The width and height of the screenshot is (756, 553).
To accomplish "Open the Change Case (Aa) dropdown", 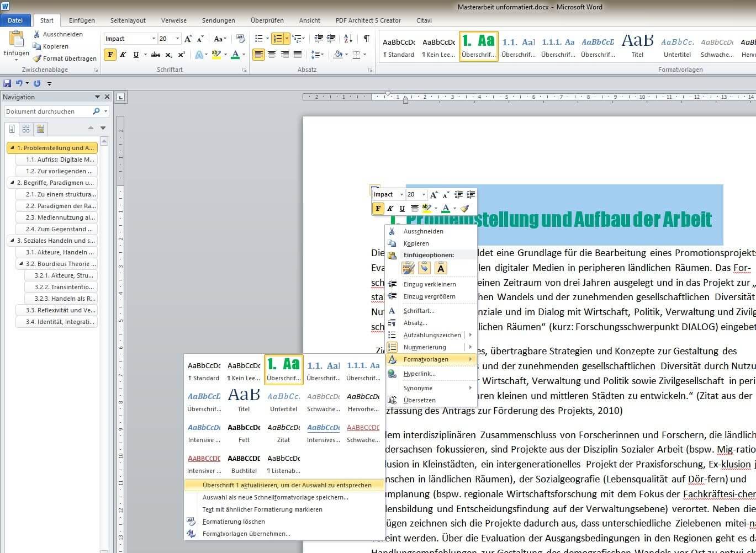I will click(x=220, y=39).
